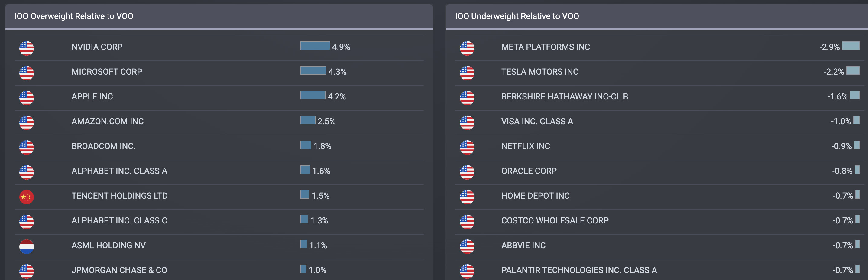Select Berkshire Hathaway Inc-CL B row
This screenshot has height=280, width=868.
pyautogui.click(x=564, y=97)
